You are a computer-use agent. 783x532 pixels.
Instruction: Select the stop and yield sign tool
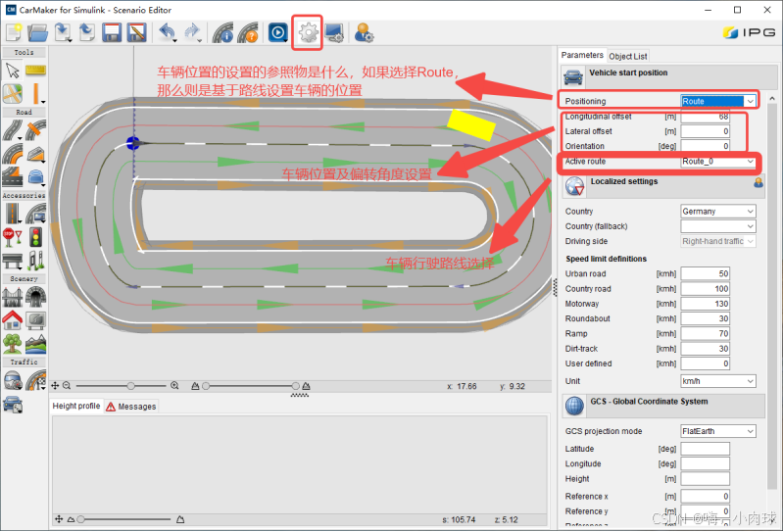click(13, 236)
